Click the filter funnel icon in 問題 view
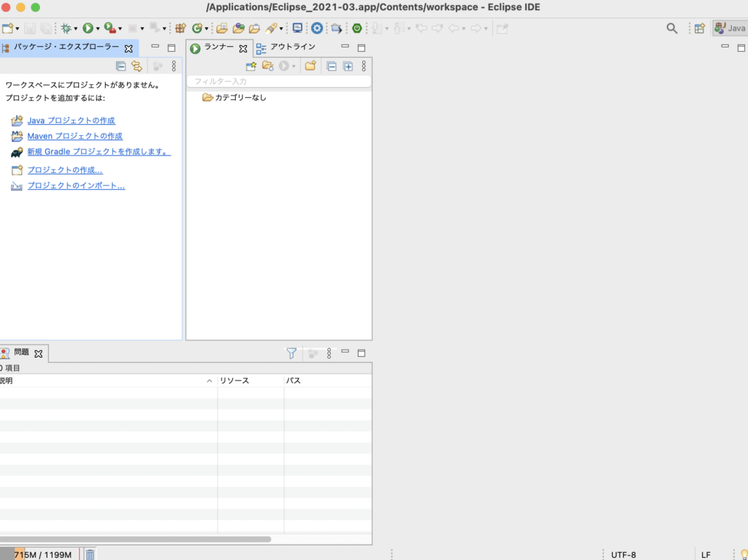 click(291, 353)
